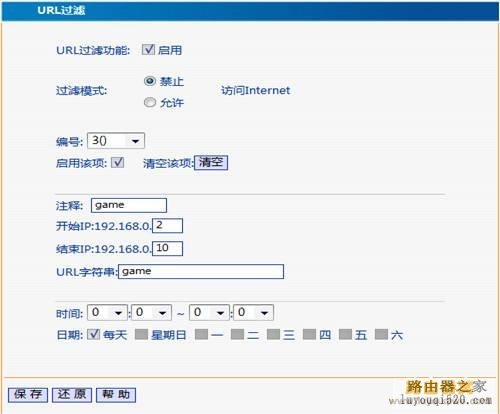Open the end minute time dropdown
500x414 pixels.
coord(254,313)
